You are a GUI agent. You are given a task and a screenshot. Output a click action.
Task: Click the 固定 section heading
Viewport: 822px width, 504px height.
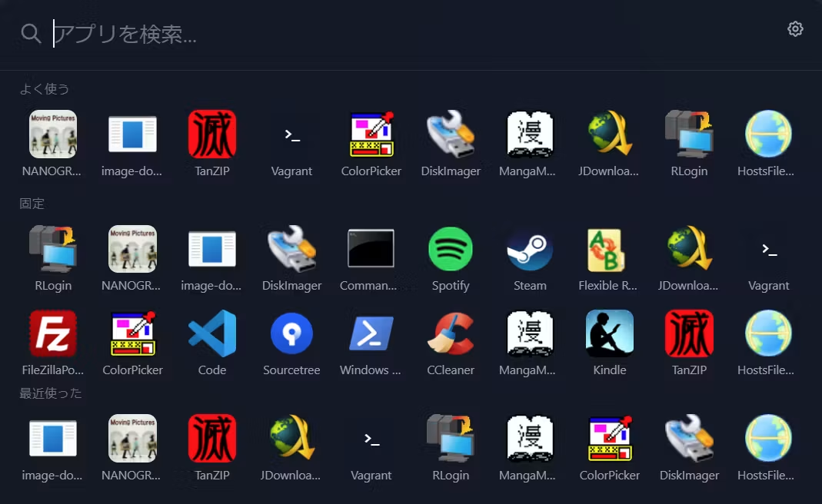32,204
